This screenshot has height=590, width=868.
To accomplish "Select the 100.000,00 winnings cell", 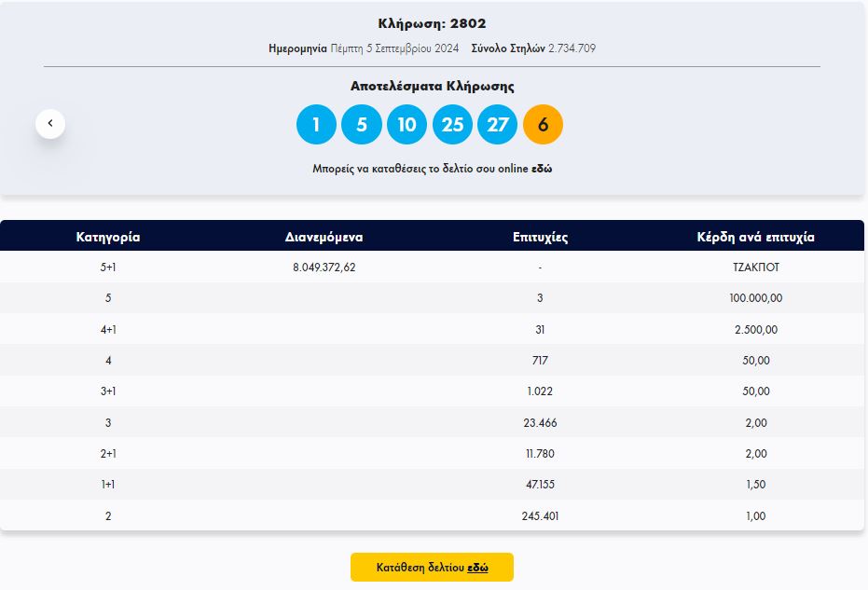I will [755, 298].
